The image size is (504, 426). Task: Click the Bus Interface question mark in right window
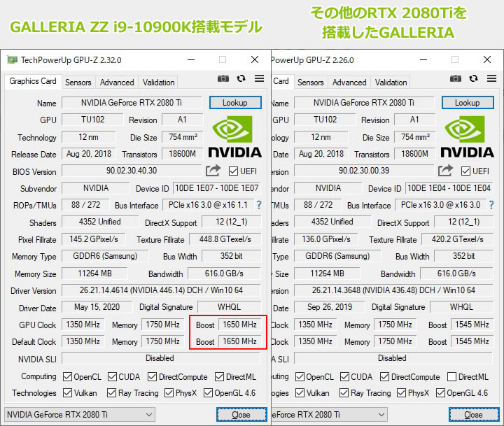click(491, 205)
